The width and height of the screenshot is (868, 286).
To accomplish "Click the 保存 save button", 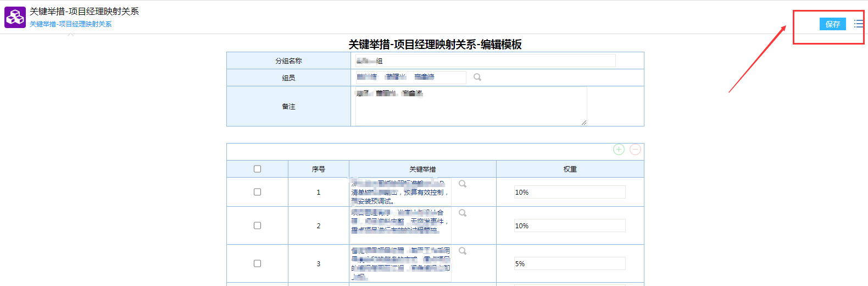I will (x=832, y=24).
